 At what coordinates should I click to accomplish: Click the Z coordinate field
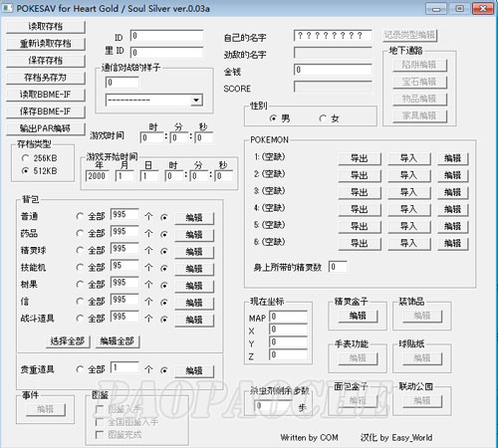click(288, 354)
